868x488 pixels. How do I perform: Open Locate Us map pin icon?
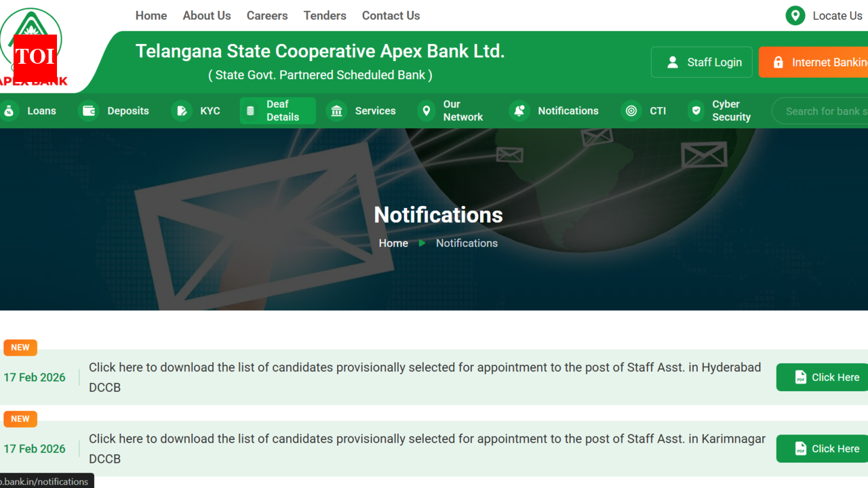(x=795, y=15)
